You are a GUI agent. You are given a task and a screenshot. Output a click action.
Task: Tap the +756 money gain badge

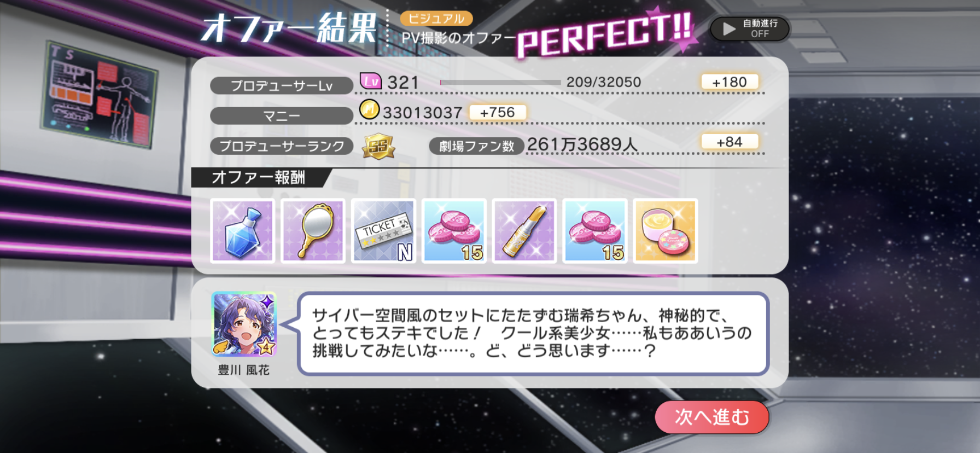(498, 112)
